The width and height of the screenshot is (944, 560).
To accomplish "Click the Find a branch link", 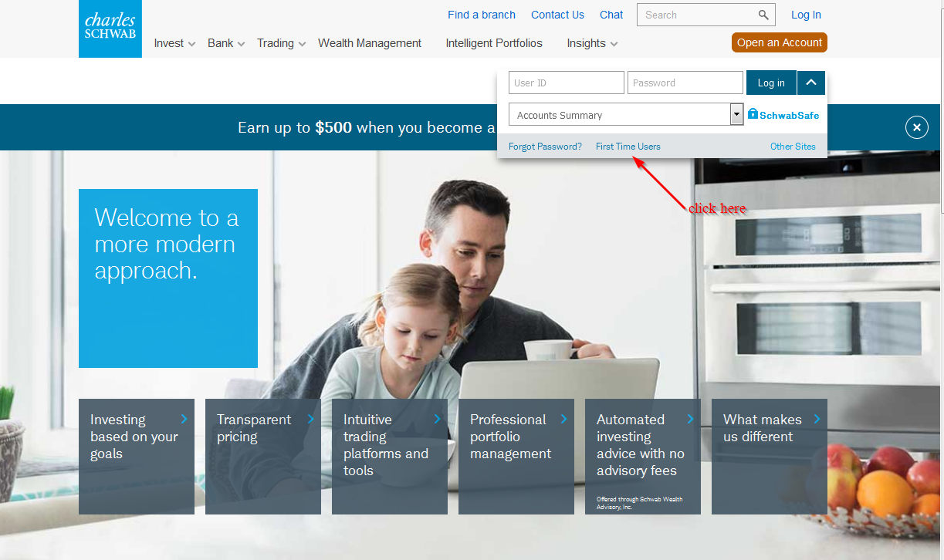I will pos(482,15).
